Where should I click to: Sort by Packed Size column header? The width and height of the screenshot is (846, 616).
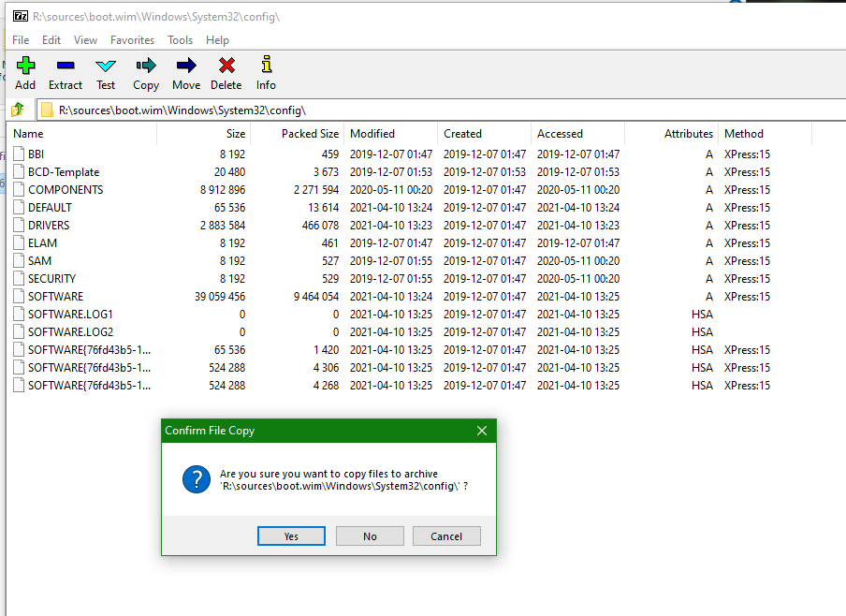[x=297, y=133]
